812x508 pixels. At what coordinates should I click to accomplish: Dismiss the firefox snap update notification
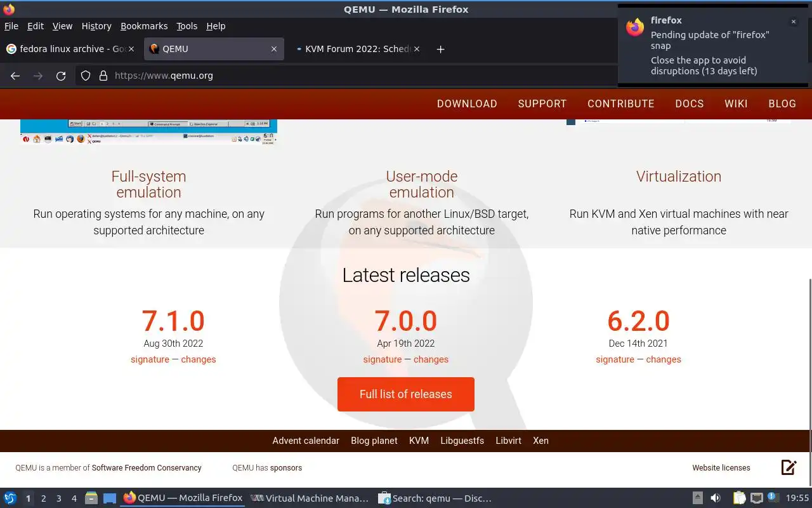(x=793, y=22)
